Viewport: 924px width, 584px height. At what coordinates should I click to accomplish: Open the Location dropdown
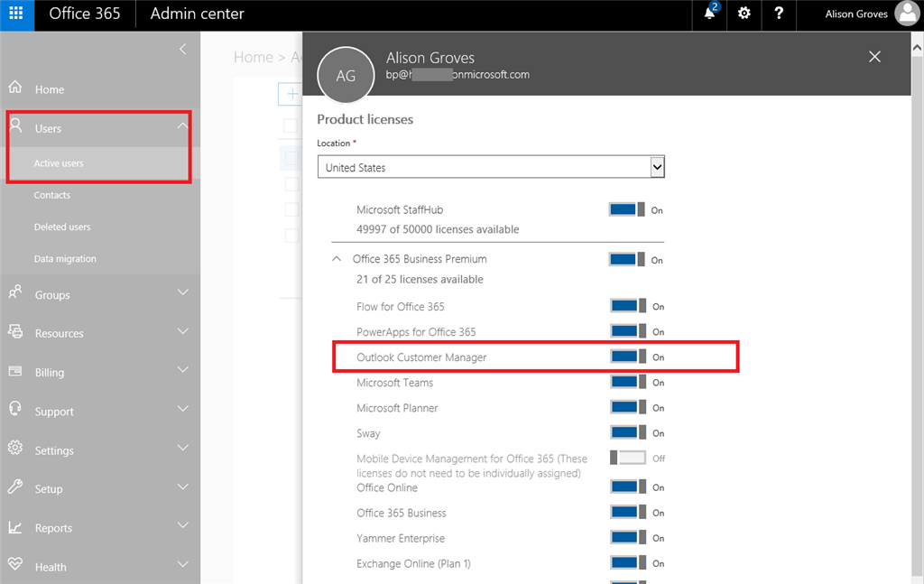pyautogui.click(x=491, y=167)
